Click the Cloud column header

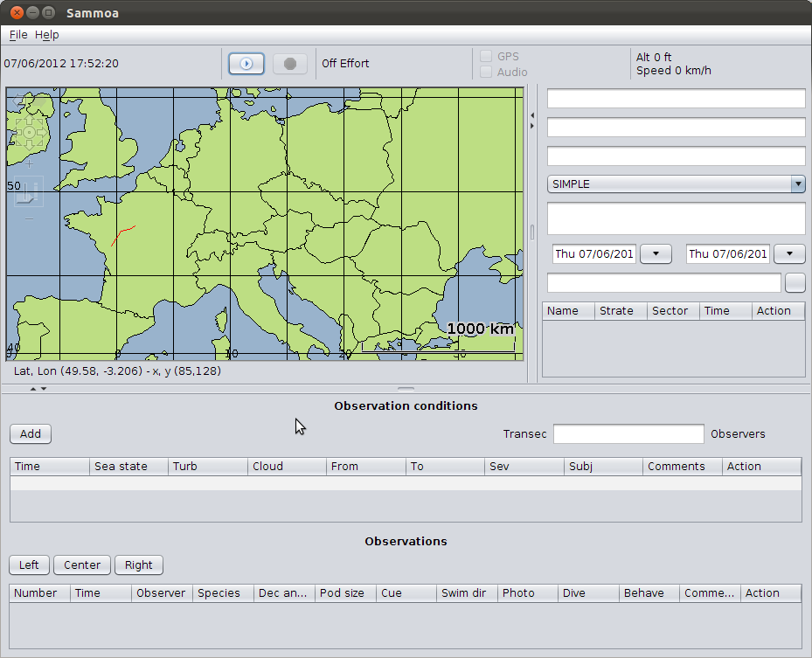click(287, 467)
